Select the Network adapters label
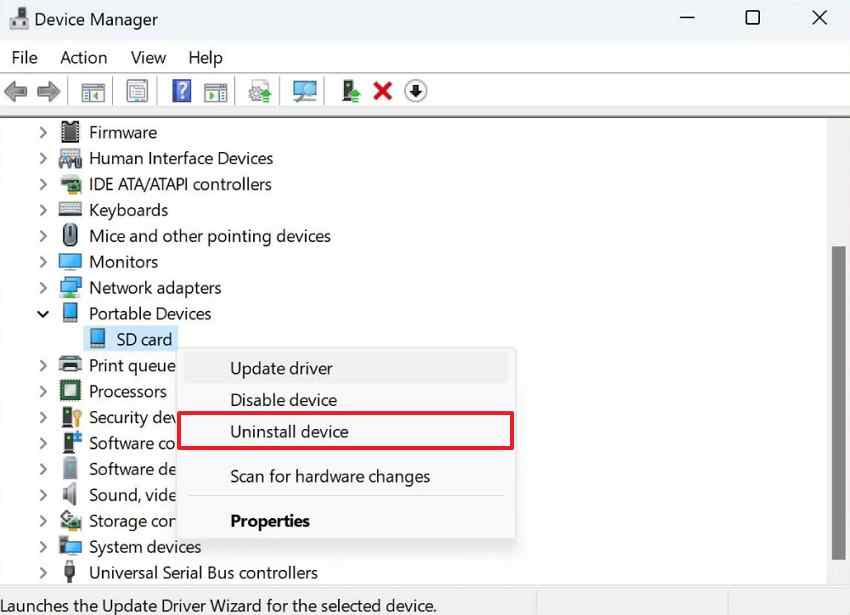850x615 pixels. [155, 288]
